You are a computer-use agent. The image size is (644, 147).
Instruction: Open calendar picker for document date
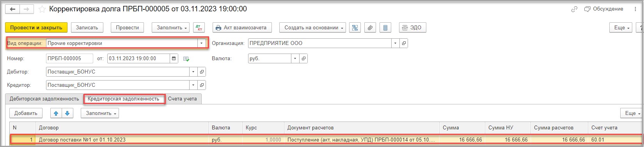174,59
